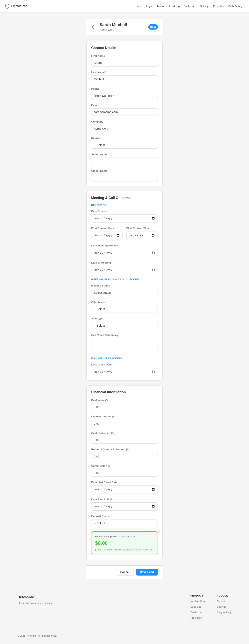Open clock picker for First Contact Time
This screenshot has width=249, height=644.
click(153, 236)
